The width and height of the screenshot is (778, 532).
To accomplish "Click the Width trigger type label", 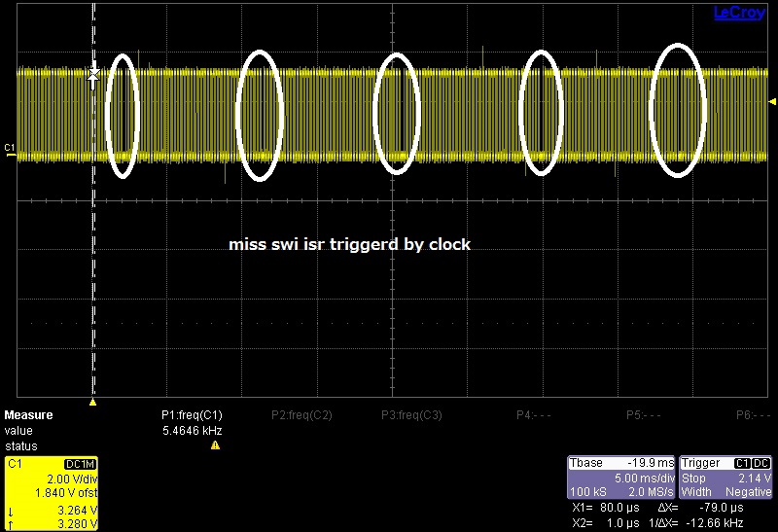I will coord(696,492).
